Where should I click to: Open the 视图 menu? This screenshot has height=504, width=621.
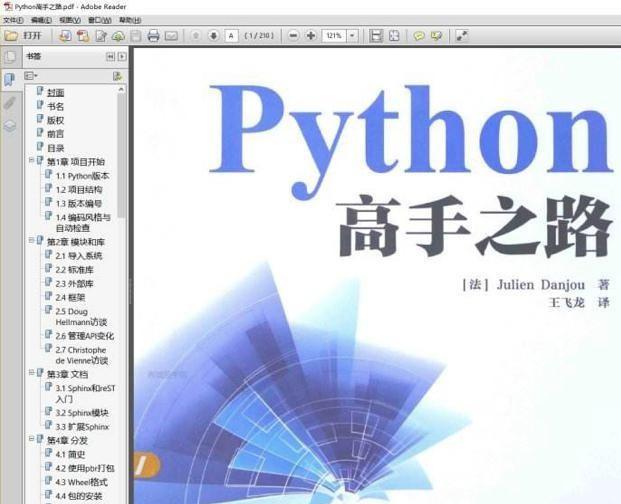(70, 20)
